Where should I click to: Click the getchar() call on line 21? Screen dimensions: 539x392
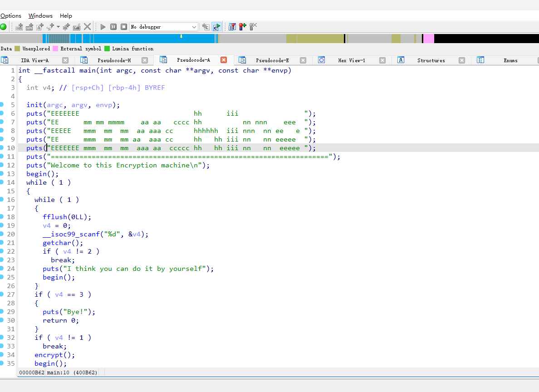click(63, 243)
